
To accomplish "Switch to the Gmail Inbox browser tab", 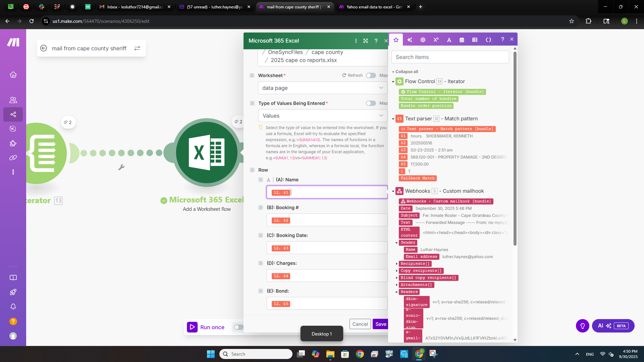I will 135,7.
